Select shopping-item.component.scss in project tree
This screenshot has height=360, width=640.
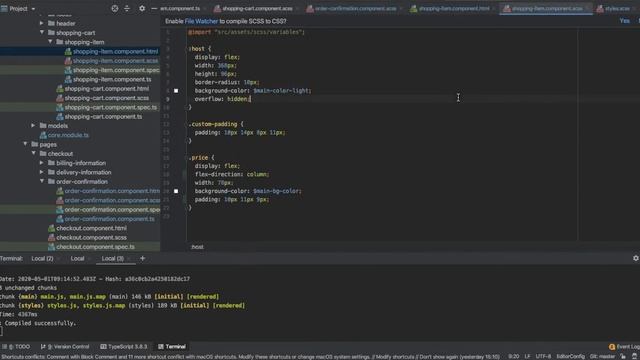pyautogui.click(x=116, y=61)
